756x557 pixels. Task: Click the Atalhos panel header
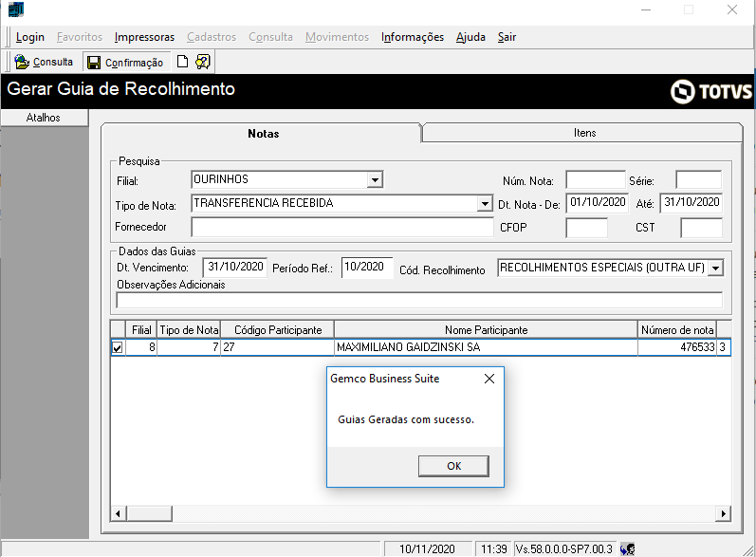44,118
